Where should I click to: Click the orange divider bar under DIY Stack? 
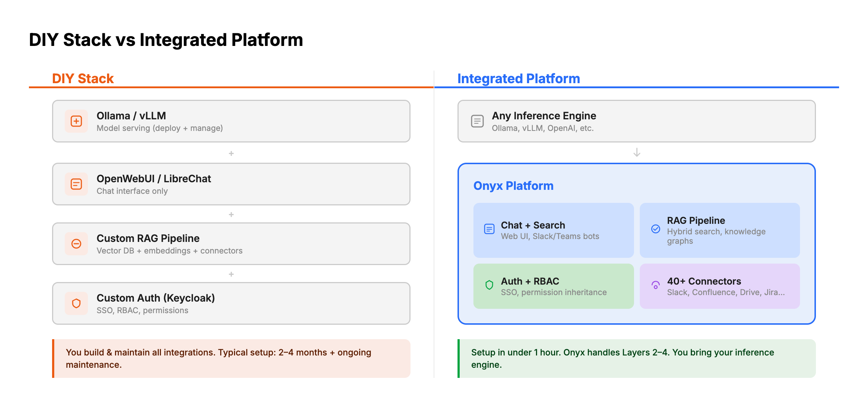coord(231,87)
